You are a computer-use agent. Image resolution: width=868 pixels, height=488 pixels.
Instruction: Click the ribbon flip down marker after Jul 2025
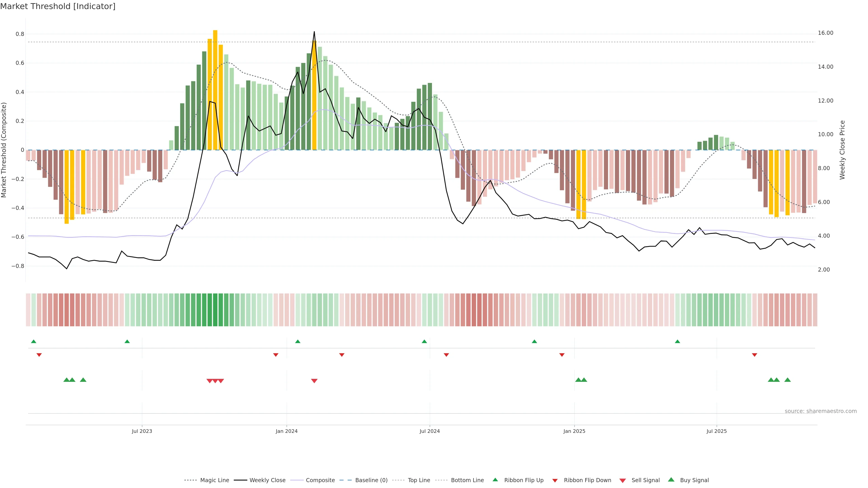click(755, 355)
